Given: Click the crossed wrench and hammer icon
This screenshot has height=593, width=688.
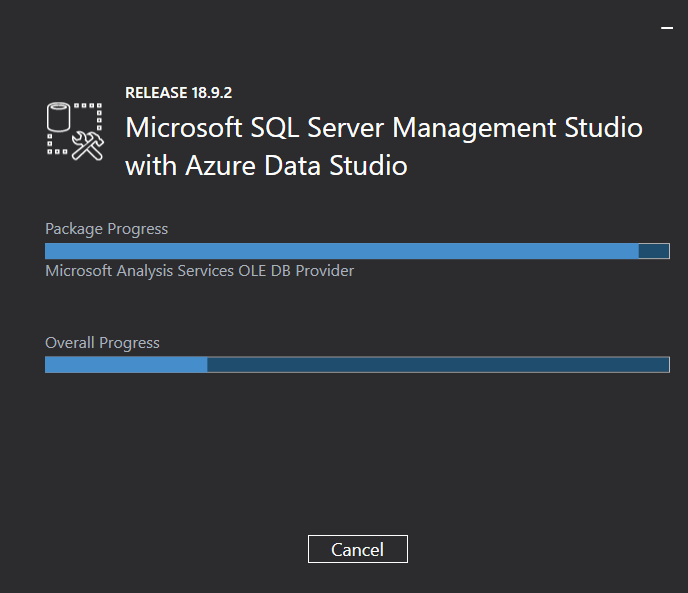Looking at the screenshot, I should [x=88, y=146].
